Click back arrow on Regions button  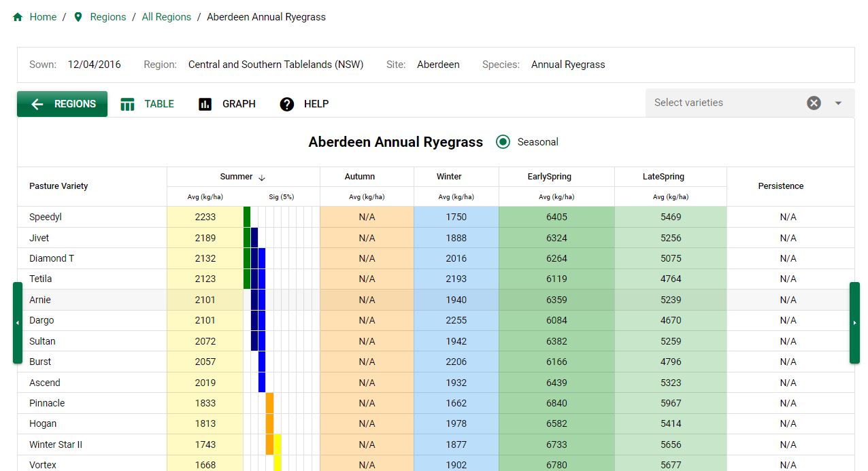(37, 104)
